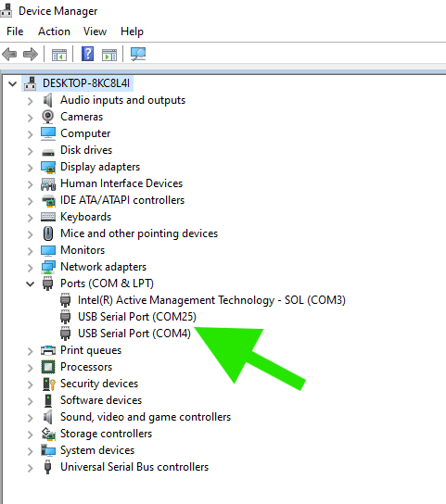Open the Action menu
The image size is (446, 504).
coord(54,31)
